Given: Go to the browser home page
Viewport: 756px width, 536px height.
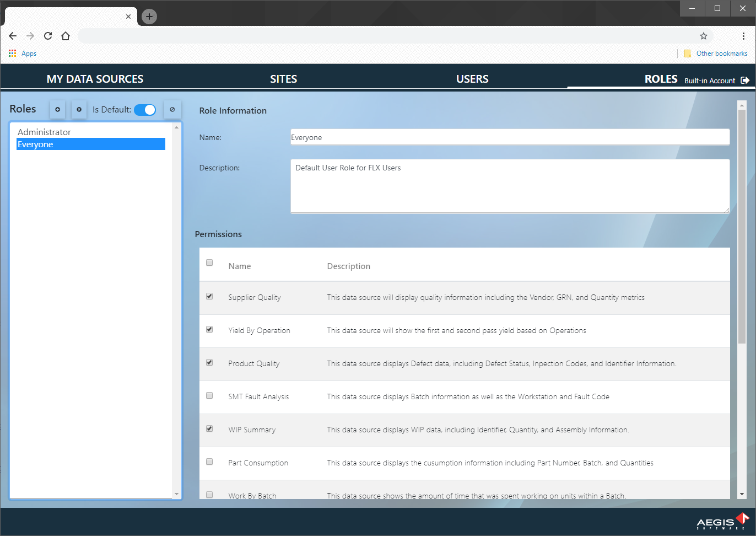Looking at the screenshot, I should (66, 35).
